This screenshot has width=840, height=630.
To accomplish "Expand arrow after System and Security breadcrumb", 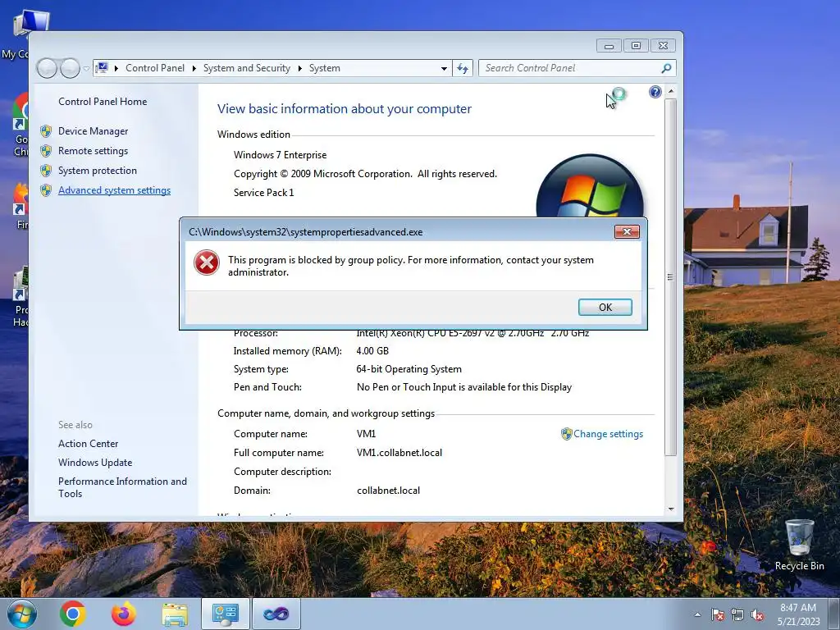I will point(299,69).
